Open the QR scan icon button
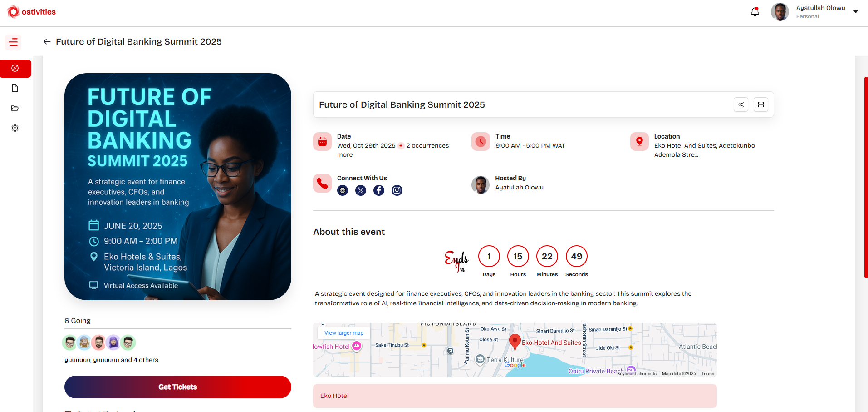Screen dimensions: 868x412 [761, 104]
